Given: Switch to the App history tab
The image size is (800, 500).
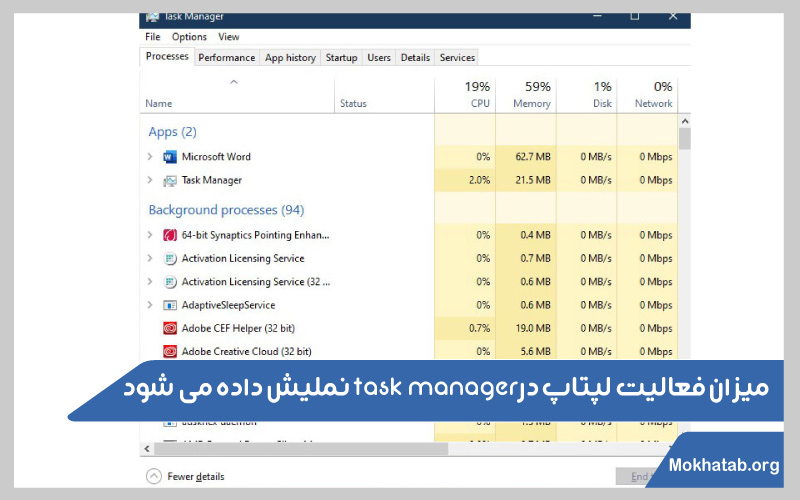Looking at the screenshot, I should click(x=290, y=58).
